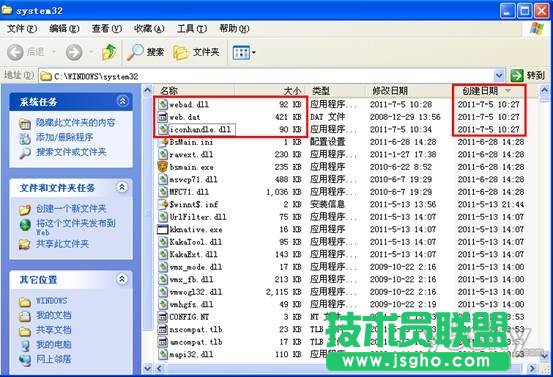Open the Search (搜索) toolbar button
This screenshot has height=377, width=553.
pos(146,52)
